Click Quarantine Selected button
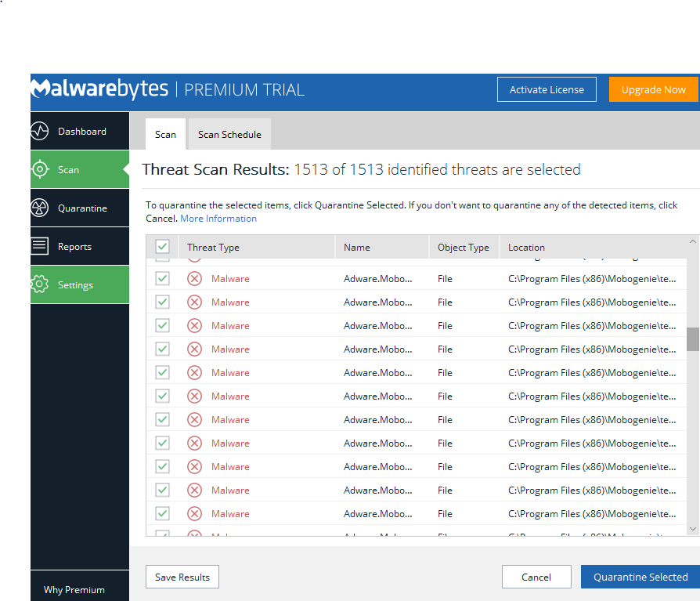The image size is (700, 601). [640, 577]
